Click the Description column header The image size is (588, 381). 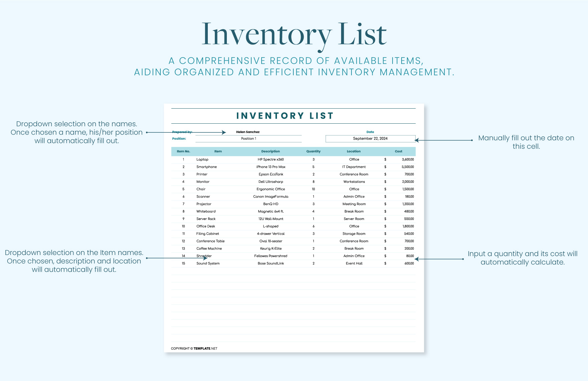click(x=271, y=151)
